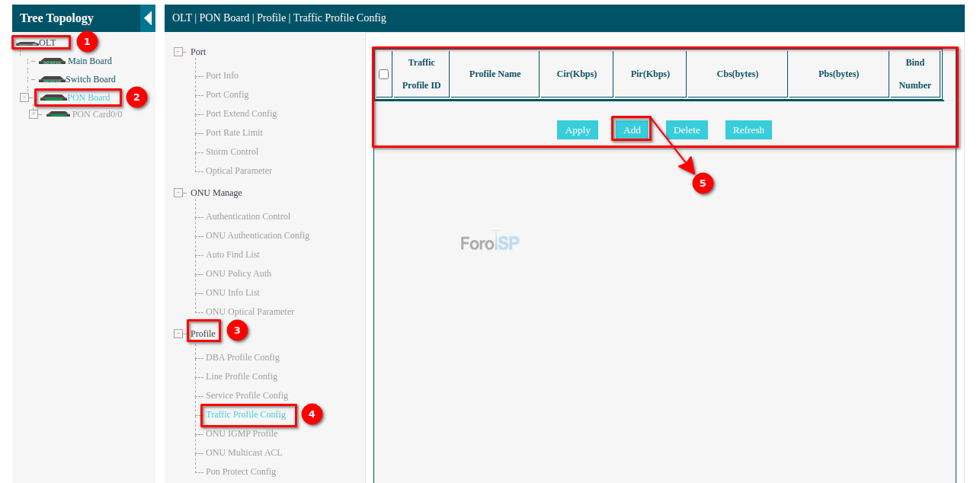Image resolution: width=980 pixels, height=483 pixels.
Task: Refresh the traffic profile list
Action: click(x=748, y=130)
